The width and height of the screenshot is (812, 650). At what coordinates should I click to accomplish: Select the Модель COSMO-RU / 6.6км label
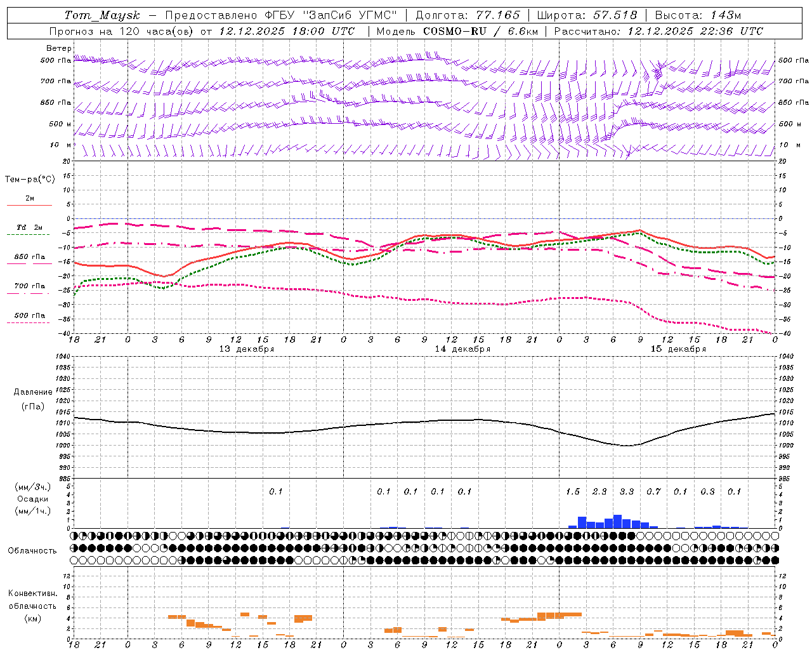[x=456, y=31]
